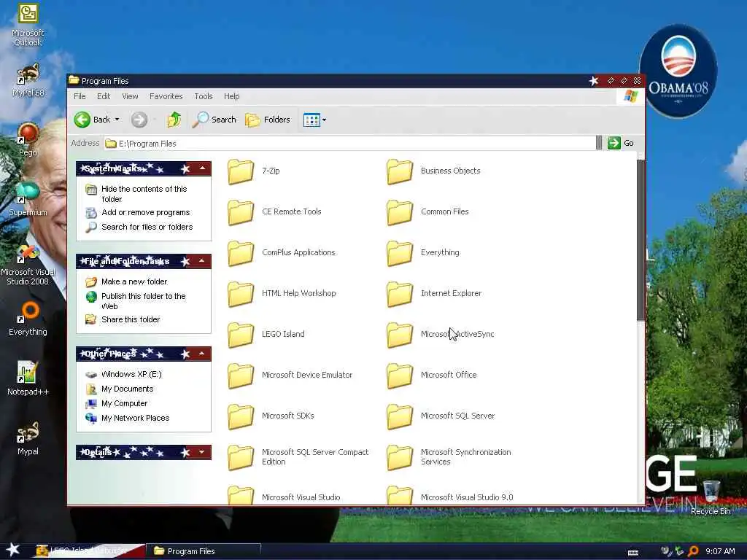The image size is (747, 560).
Task: Open the 7-Zip folder icon
Action: pyautogui.click(x=241, y=171)
